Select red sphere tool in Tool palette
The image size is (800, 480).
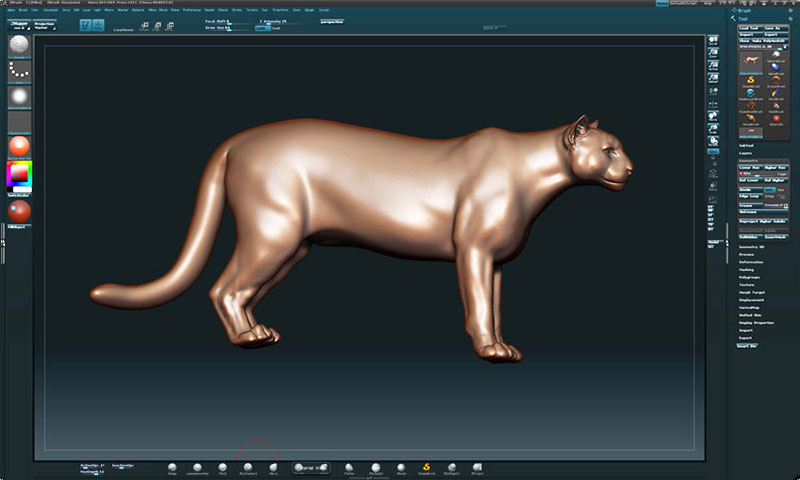pos(776,119)
